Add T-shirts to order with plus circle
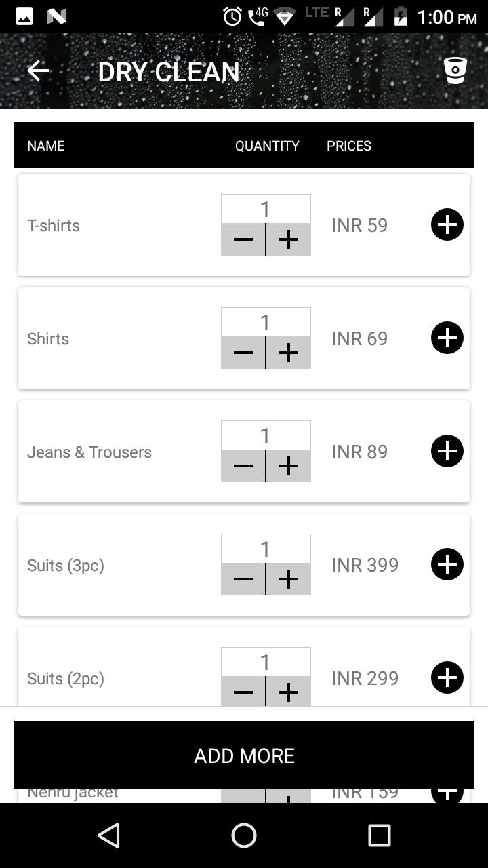 (447, 225)
